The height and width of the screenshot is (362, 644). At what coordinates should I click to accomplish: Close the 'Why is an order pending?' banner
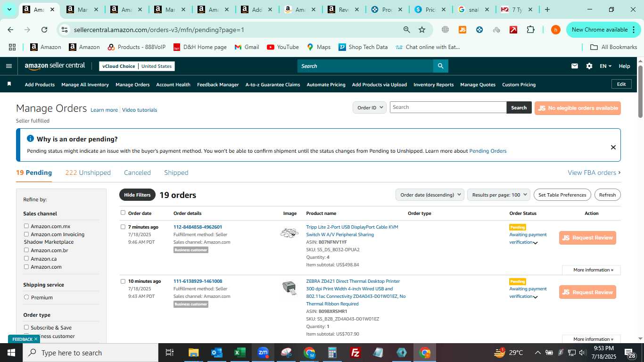[x=613, y=147]
